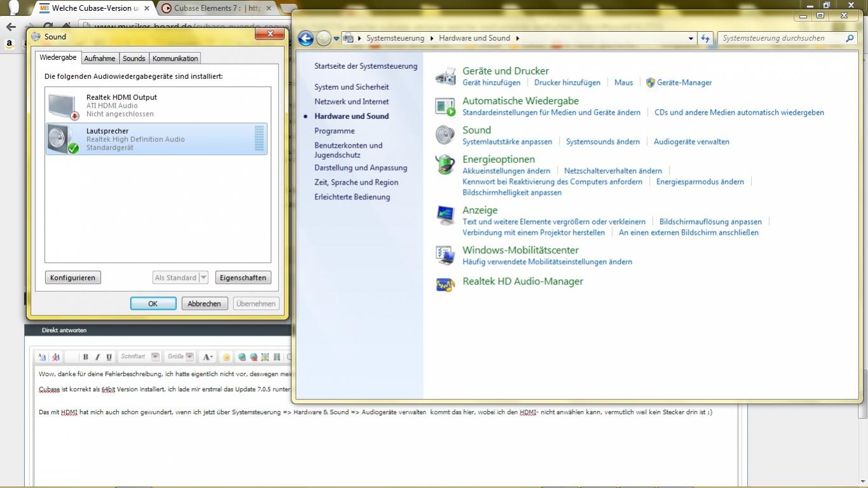Viewport: 868px width, 488px height.
Task: Close the Welche Cubase-Version browser tab
Action: point(147,8)
